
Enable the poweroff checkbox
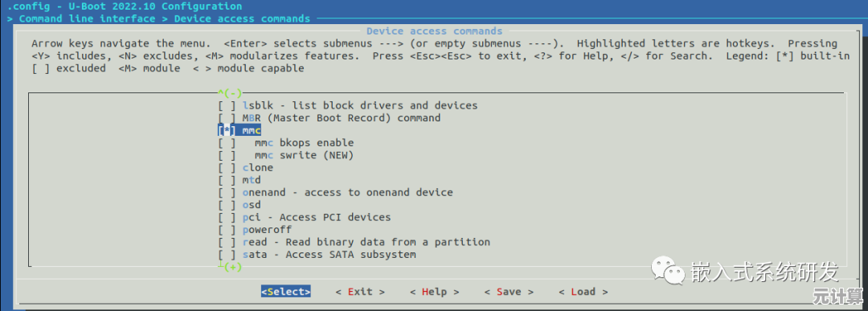227,230
